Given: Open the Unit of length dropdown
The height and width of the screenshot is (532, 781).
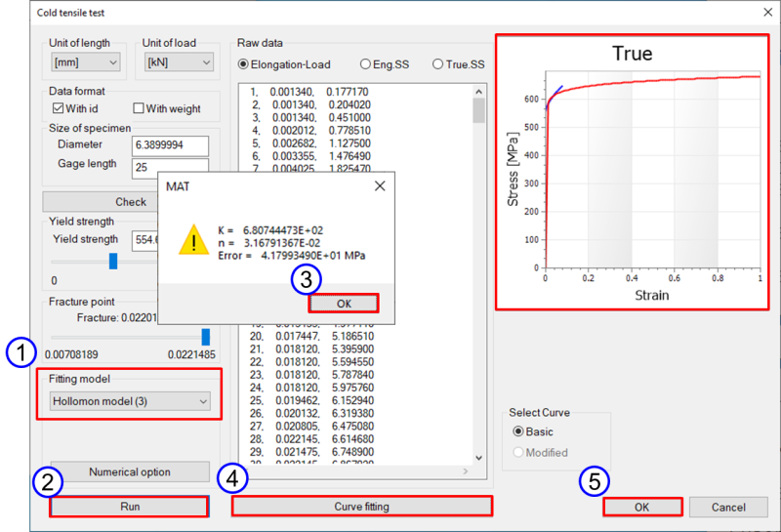Looking at the screenshot, I should [x=85, y=62].
